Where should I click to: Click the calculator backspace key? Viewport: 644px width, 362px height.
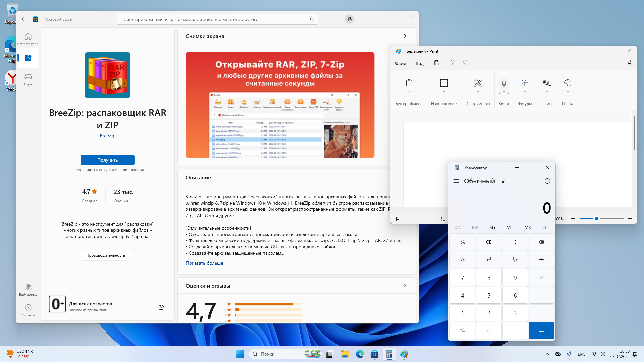(541, 242)
